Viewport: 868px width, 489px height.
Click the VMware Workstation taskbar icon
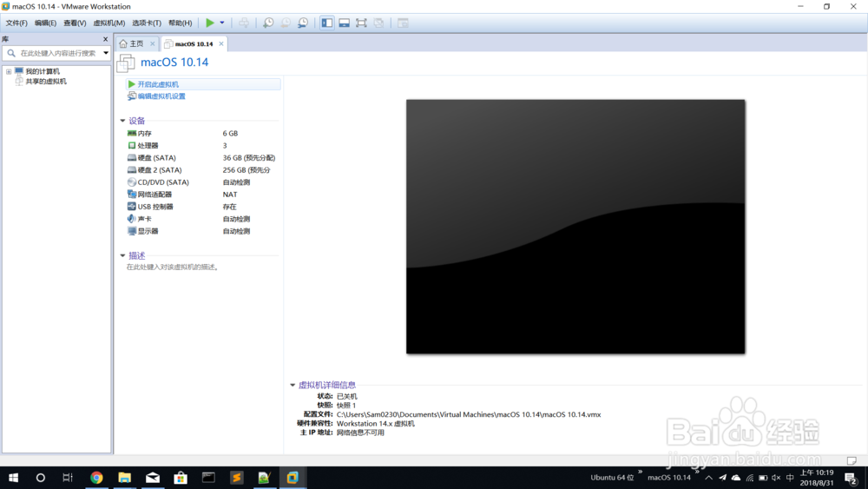coord(293,478)
